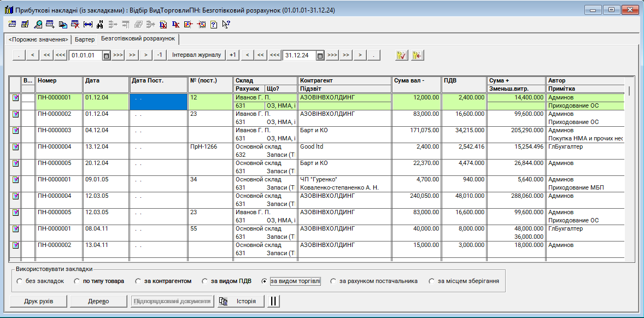The width and height of the screenshot is (644, 318).
Task: Switch to the Бартер tab
Action: [x=85, y=39]
